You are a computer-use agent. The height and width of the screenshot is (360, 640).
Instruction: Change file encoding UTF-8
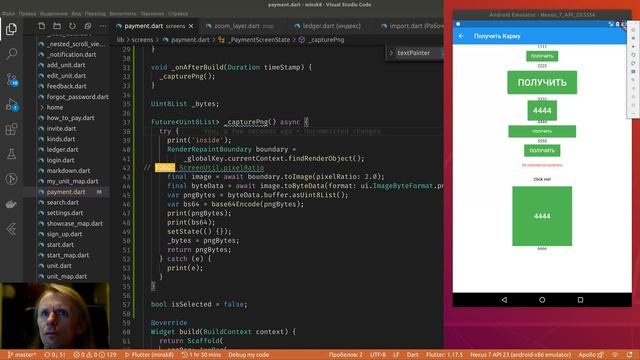378,355
